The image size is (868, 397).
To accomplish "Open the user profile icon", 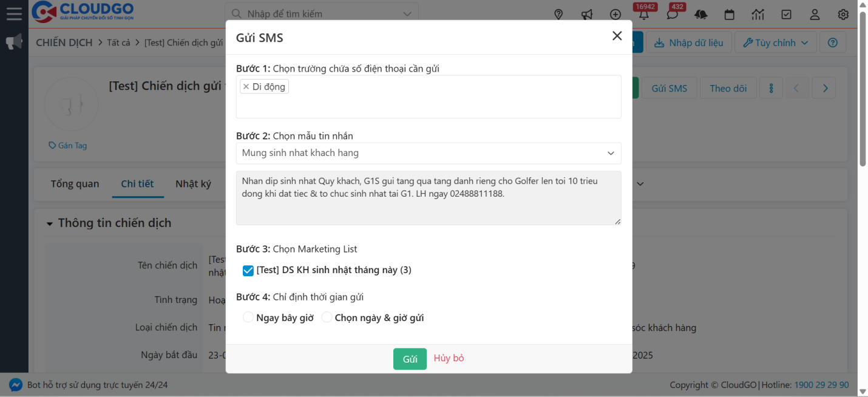I will coord(815,14).
